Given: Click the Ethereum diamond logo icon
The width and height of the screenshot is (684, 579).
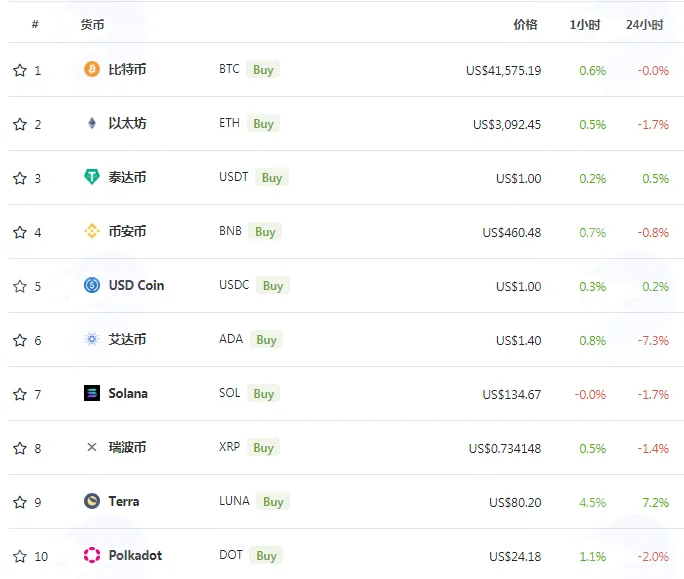Looking at the screenshot, I should pyautogui.click(x=92, y=123).
